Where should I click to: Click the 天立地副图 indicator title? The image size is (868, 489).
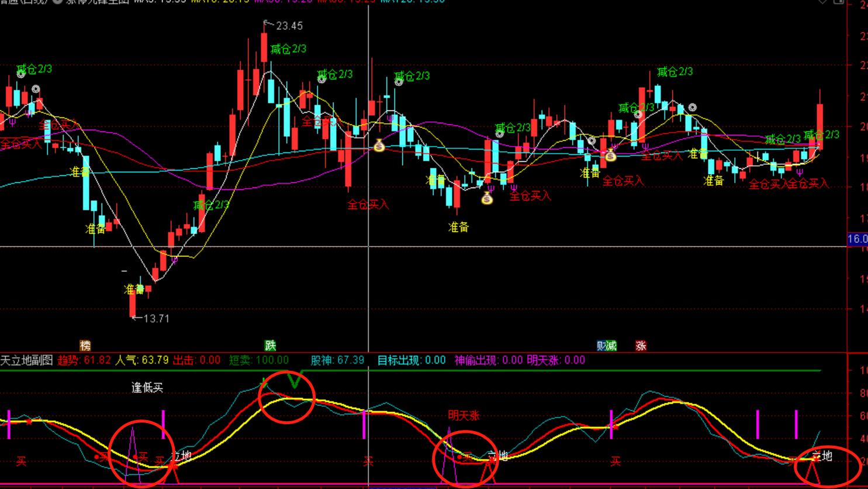pyautogui.click(x=26, y=360)
